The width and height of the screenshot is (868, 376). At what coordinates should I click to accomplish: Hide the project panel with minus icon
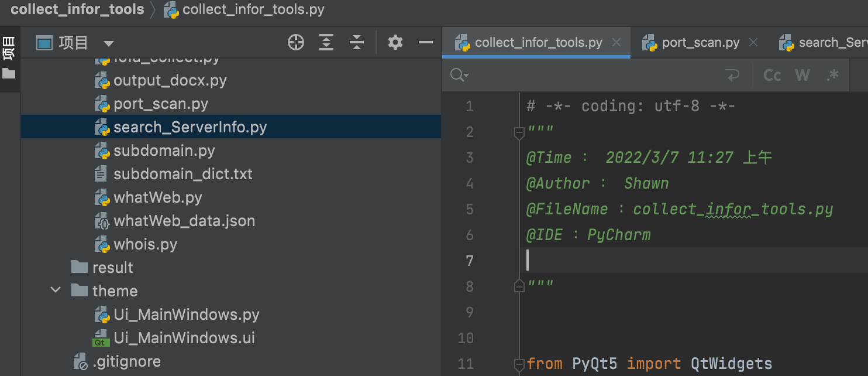pyautogui.click(x=426, y=42)
